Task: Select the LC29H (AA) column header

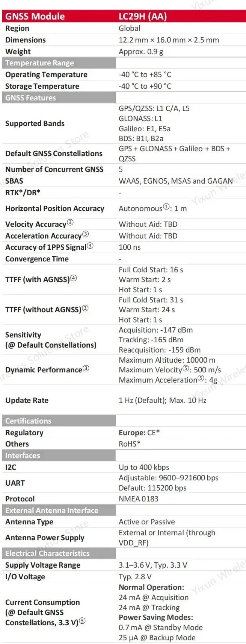Action: point(143,16)
